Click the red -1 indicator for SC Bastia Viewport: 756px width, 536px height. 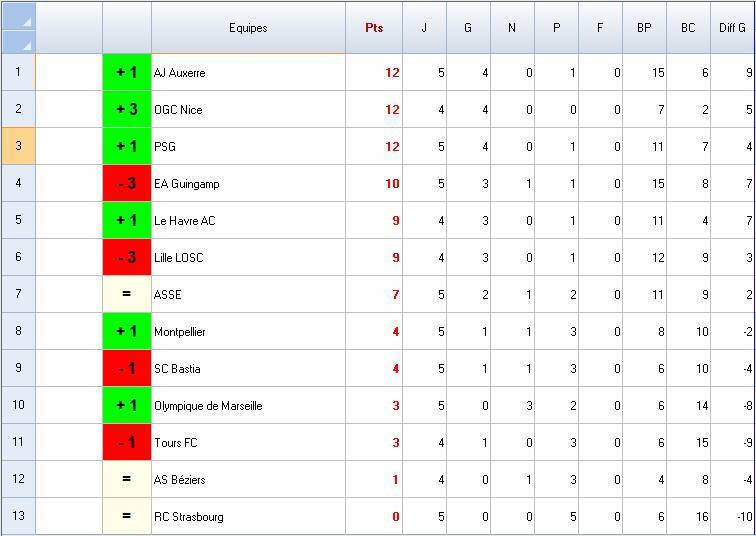(126, 369)
